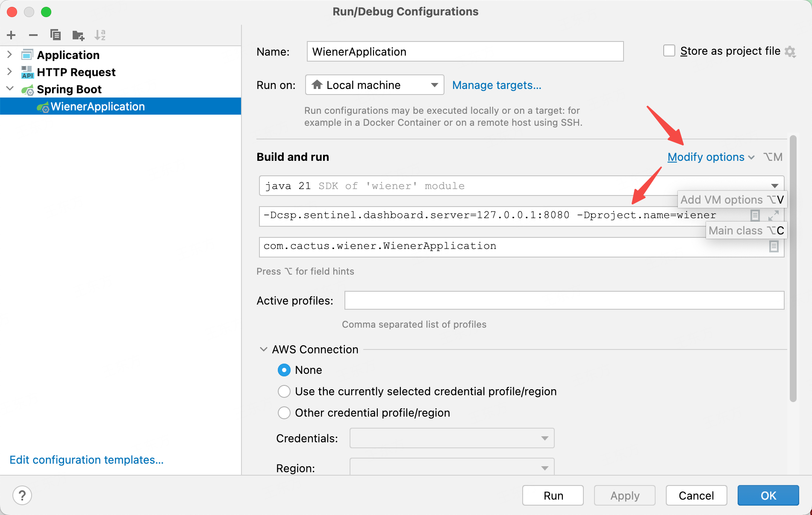Open the Modify options menu
812x515 pixels.
(x=711, y=157)
